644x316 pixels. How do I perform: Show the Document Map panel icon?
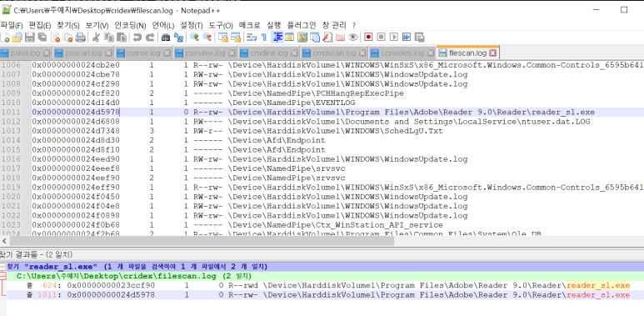tap(302, 38)
